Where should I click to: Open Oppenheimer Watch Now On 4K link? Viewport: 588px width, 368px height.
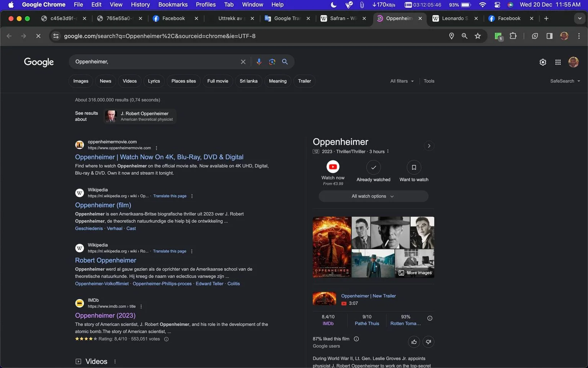159,157
